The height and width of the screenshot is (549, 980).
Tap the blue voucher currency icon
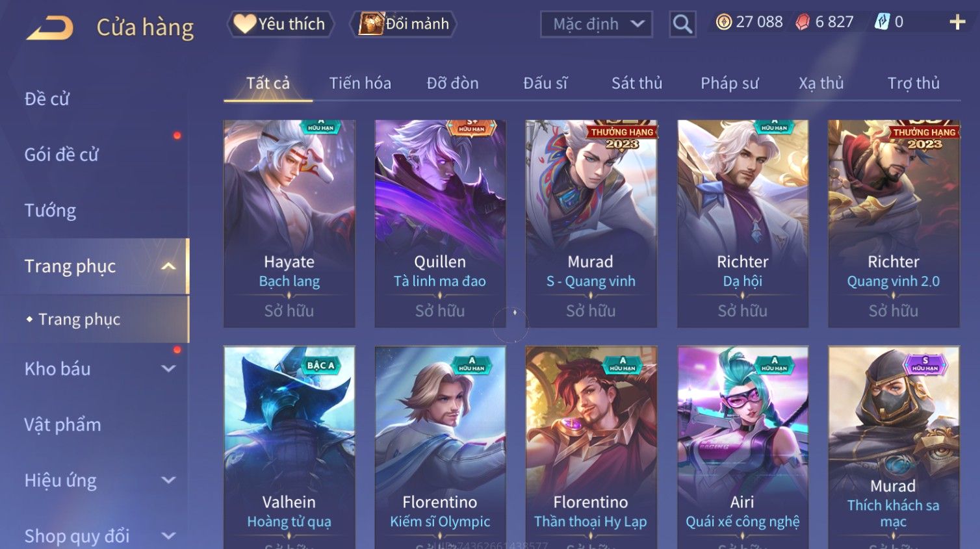881,22
